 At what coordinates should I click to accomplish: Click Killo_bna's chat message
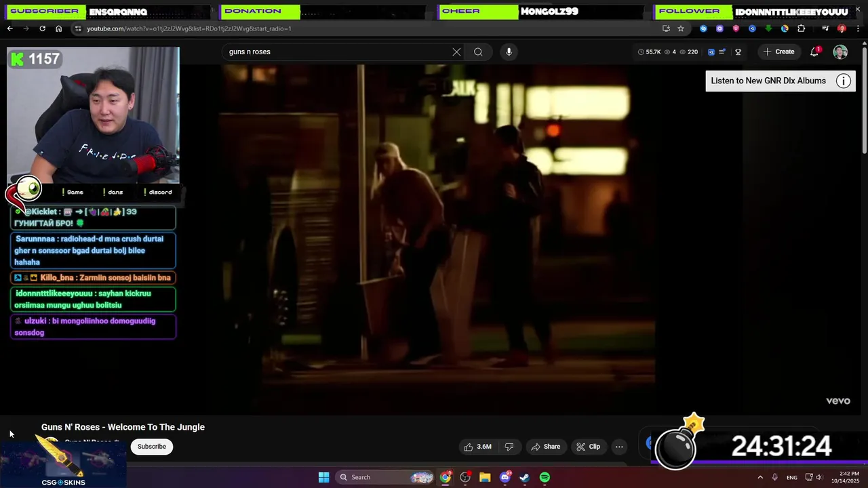94,277
